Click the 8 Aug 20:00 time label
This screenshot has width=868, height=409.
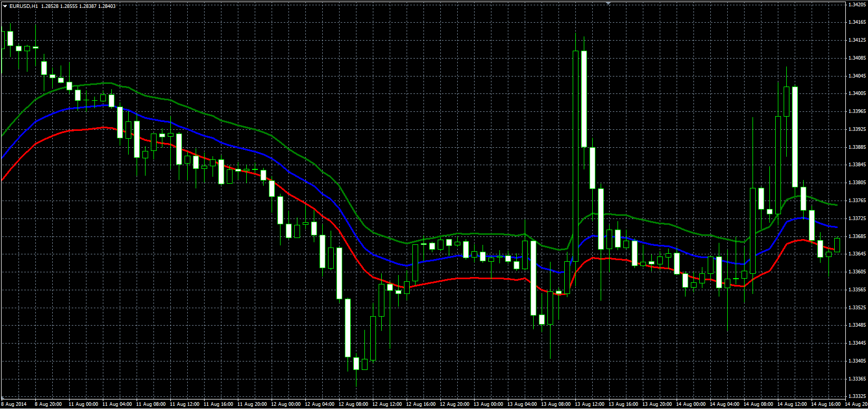coord(49,404)
